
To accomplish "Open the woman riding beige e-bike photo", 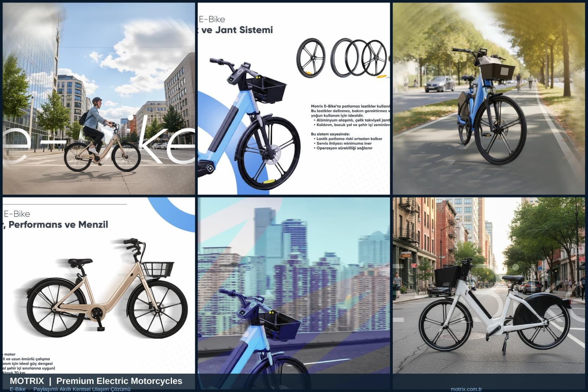I will click(99, 99).
